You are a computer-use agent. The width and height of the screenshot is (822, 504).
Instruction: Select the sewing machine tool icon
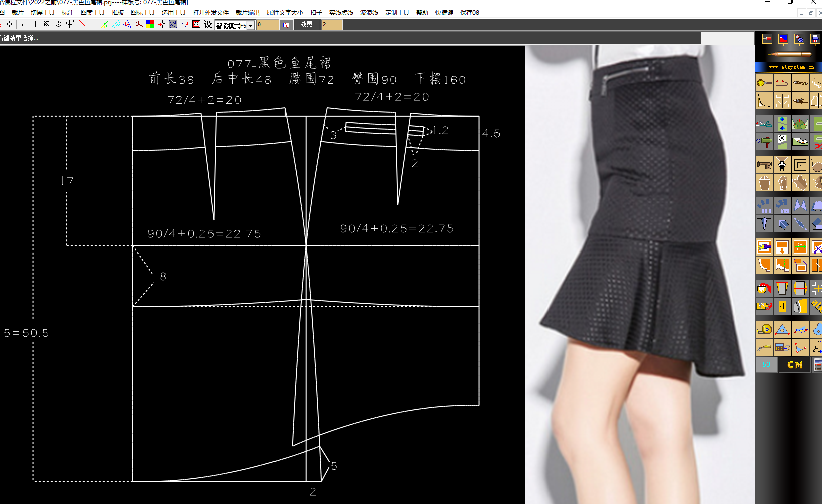click(x=764, y=164)
